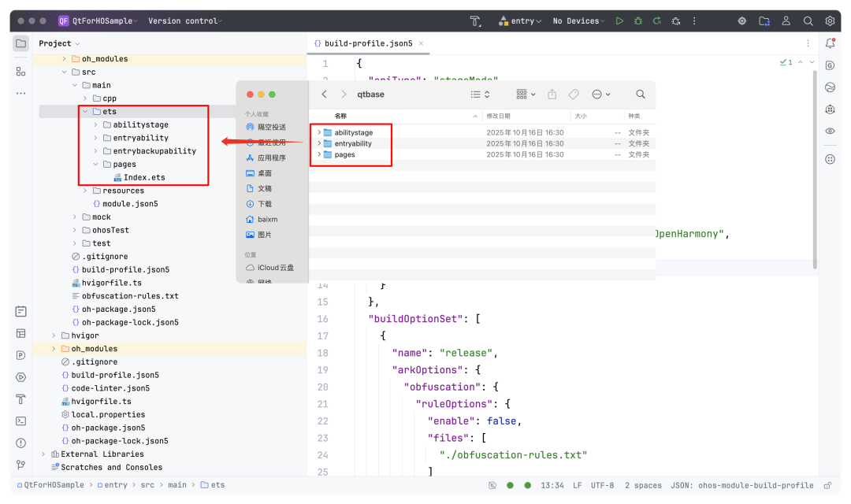The height and width of the screenshot is (504, 851).
Task: Open the Previewer eye icon in right sidebar
Action: [830, 132]
